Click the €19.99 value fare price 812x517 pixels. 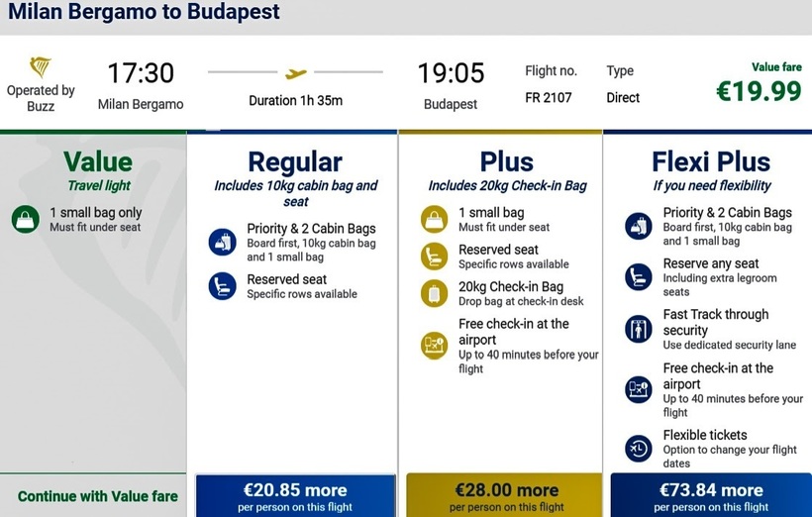pos(759,91)
